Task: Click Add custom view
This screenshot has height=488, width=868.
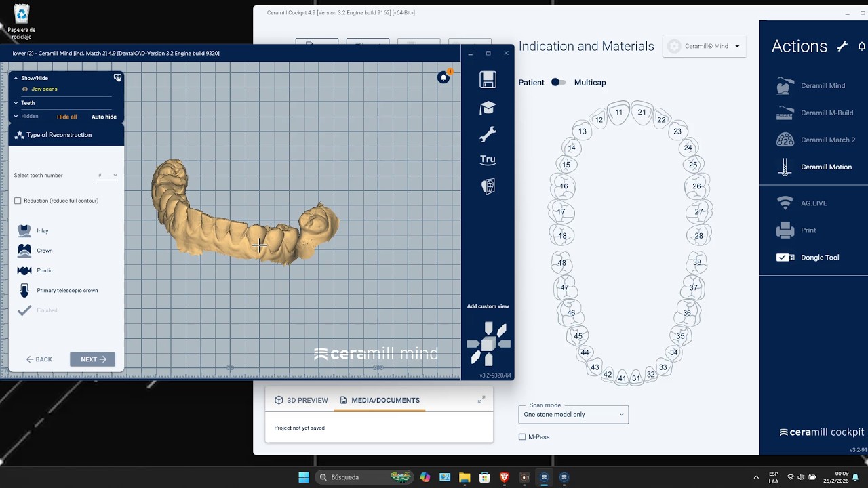Action: pos(488,306)
